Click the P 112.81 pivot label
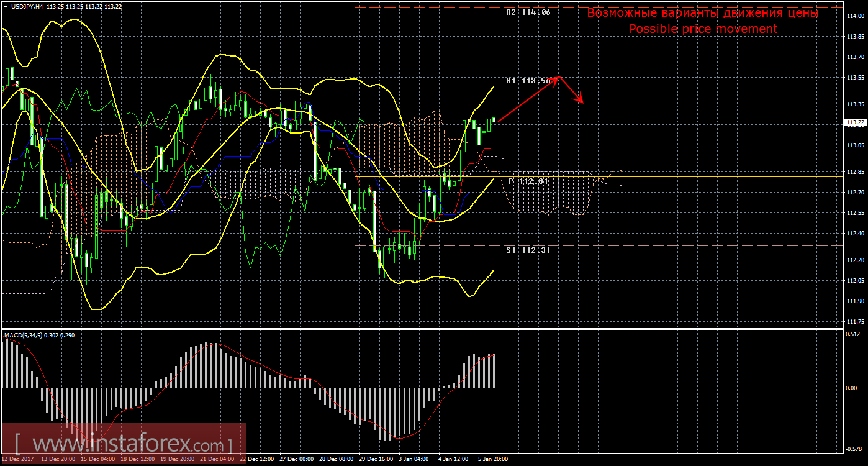 pyautogui.click(x=528, y=181)
